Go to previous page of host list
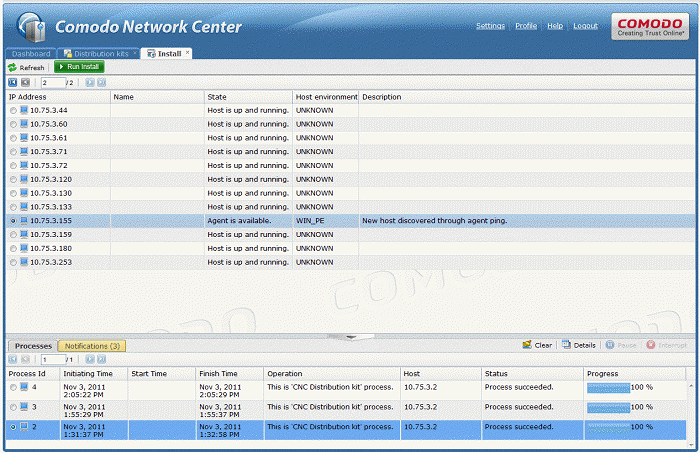Screen dimensions: 700x453 pyautogui.click(x=25, y=83)
